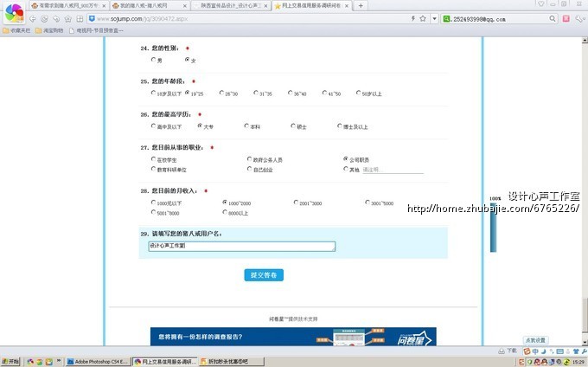Open the 收藏夹栏 bookmarks folder
The width and height of the screenshot is (588, 367).
pyautogui.click(x=16, y=30)
